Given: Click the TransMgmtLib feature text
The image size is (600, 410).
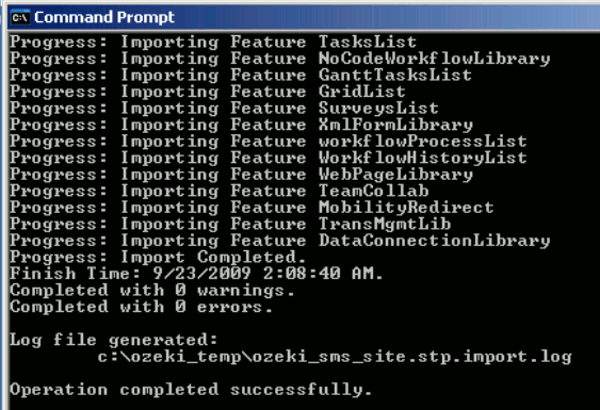Looking at the screenshot, I should 385,224.
